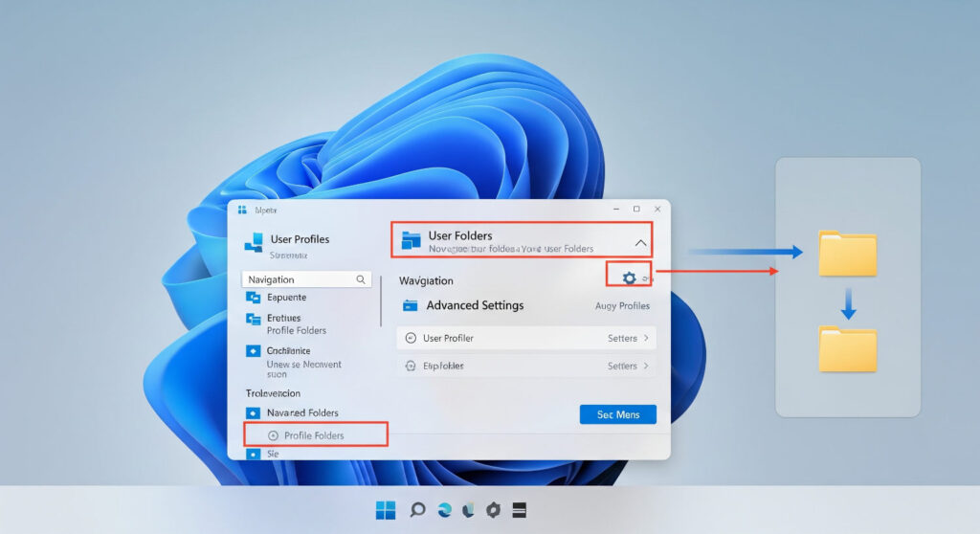Maximize the User Profiles window
980x534 pixels.
[636, 209]
